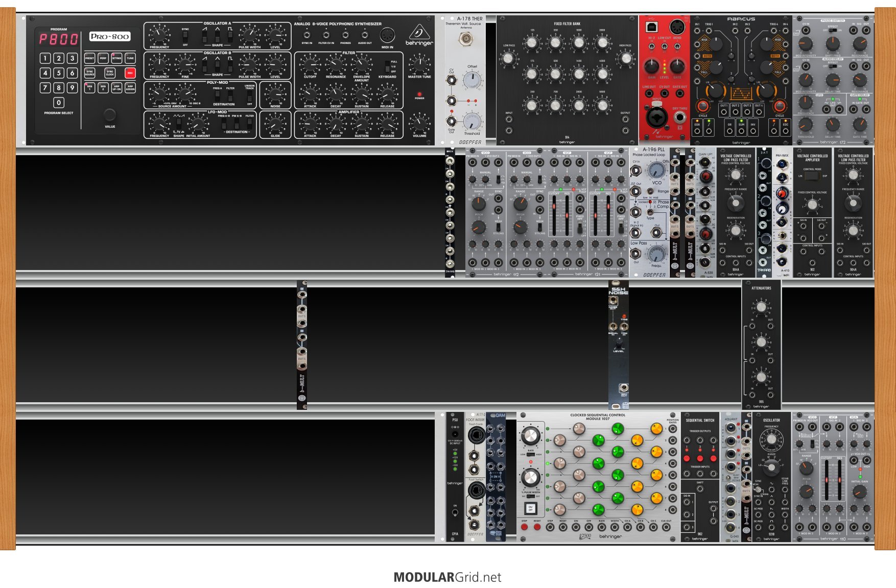Click the antenna connector on A-178 Theremin module
896x588 pixels.
click(x=465, y=38)
